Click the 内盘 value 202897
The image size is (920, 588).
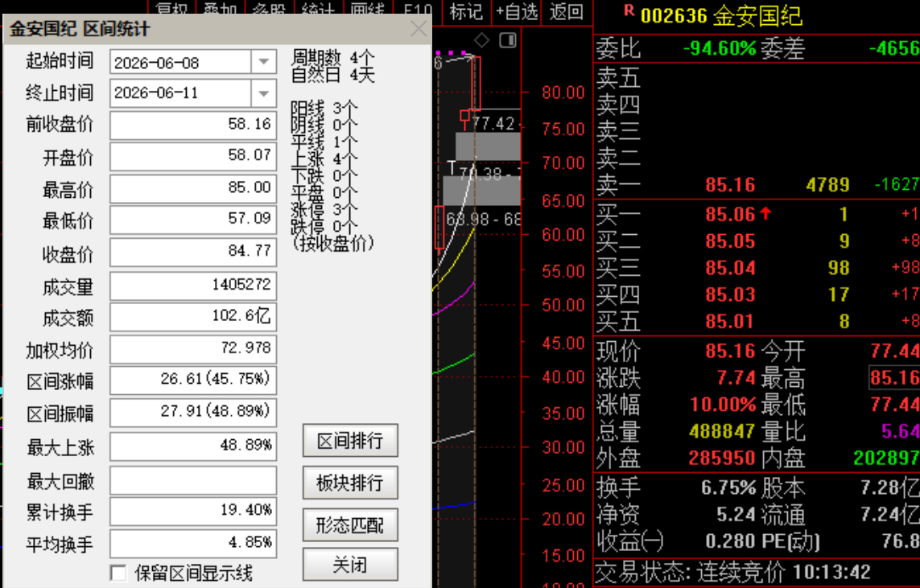click(886, 458)
